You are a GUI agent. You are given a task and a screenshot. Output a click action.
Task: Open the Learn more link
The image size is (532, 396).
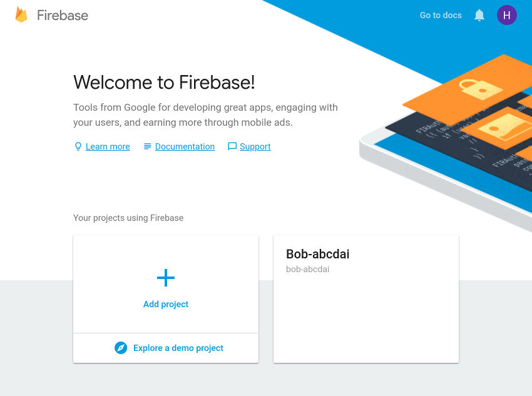click(108, 146)
